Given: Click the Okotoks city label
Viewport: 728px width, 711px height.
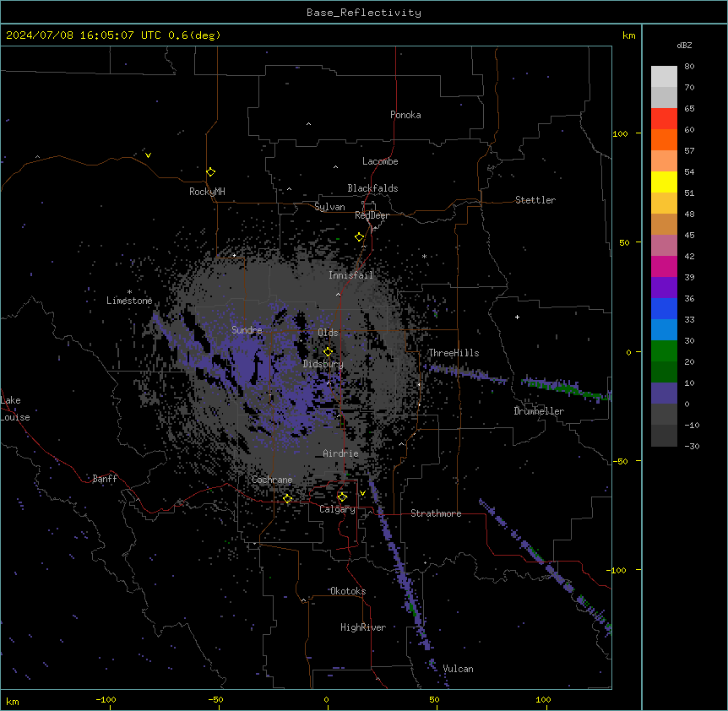Looking at the screenshot, I should (x=348, y=591).
